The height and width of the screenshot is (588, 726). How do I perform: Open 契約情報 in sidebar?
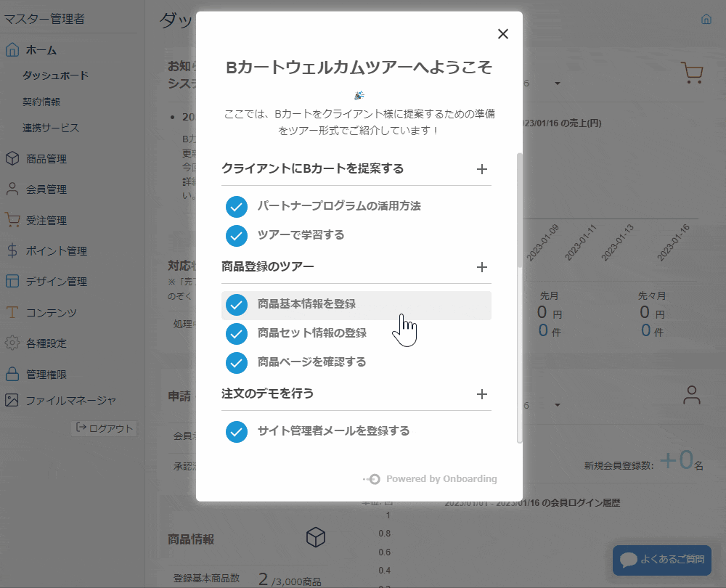click(x=41, y=102)
